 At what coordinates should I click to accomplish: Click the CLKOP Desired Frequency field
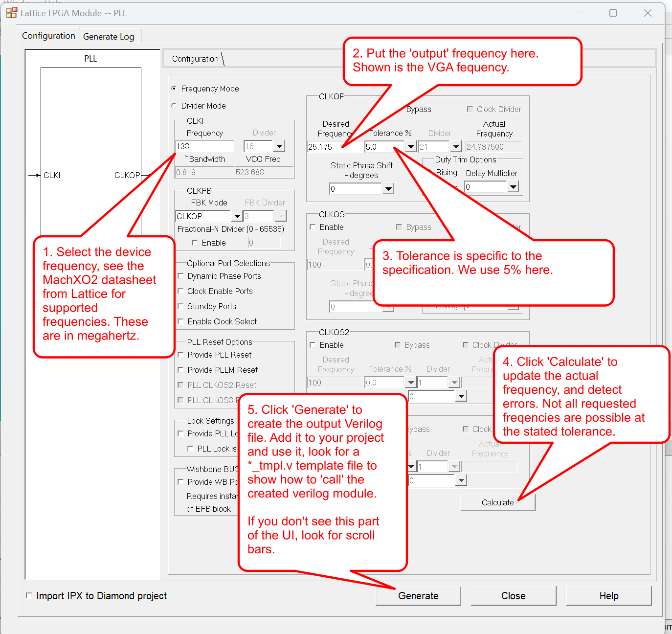tap(336, 147)
